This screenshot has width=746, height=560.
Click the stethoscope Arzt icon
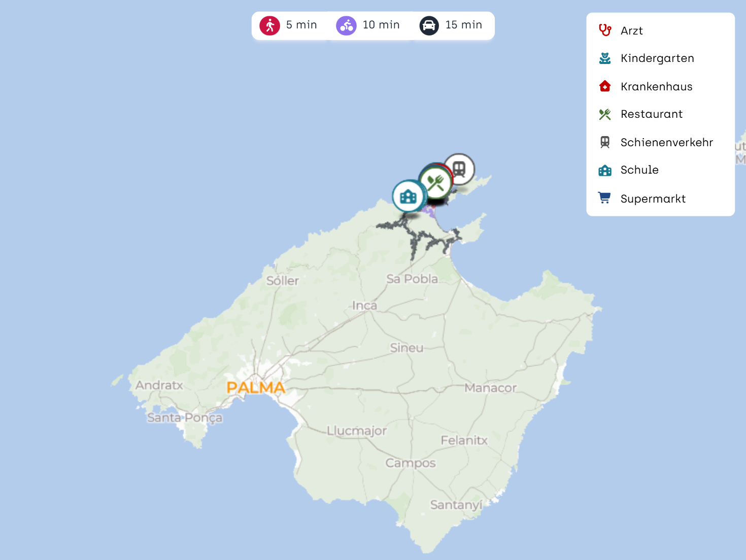point(604,30)
